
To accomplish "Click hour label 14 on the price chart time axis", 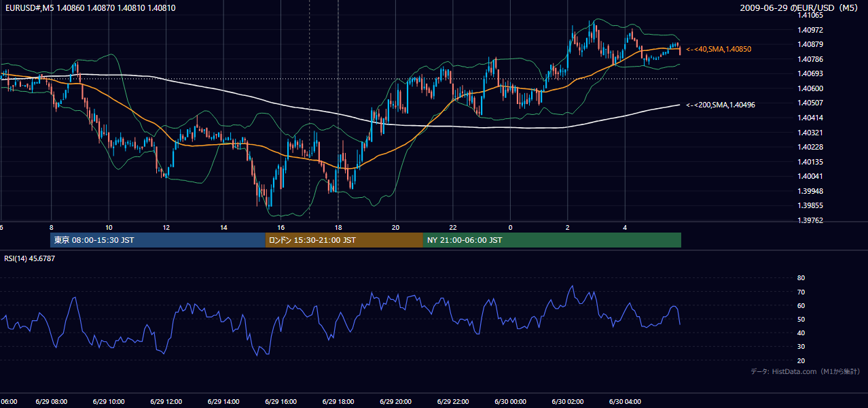I will click(223, 227).
